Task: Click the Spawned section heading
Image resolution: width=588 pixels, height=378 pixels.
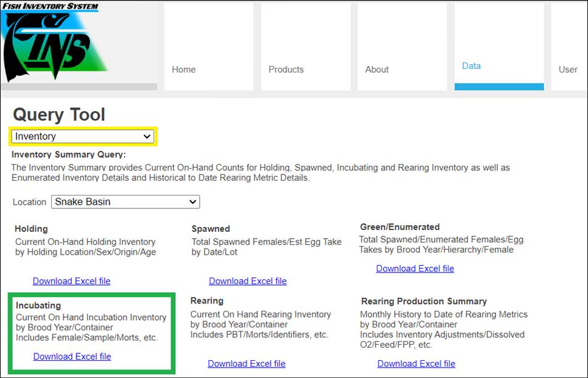Action: [x=211, y=229]
